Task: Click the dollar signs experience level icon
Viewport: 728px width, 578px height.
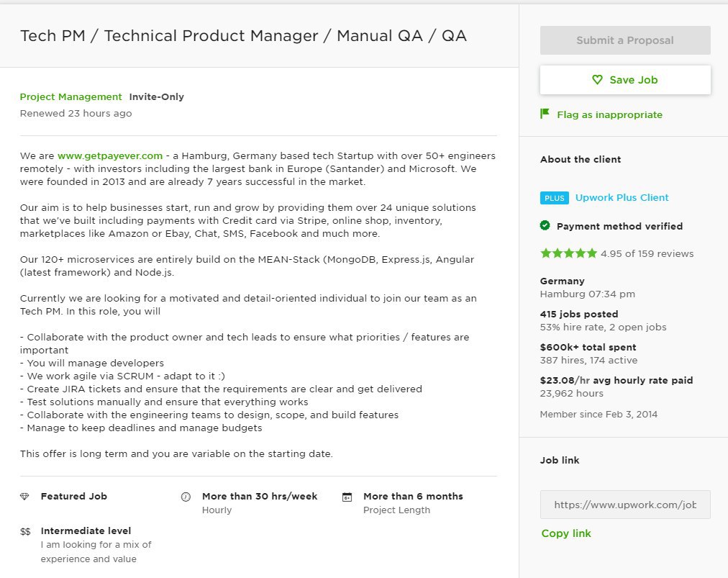Action: coord(25,531)
